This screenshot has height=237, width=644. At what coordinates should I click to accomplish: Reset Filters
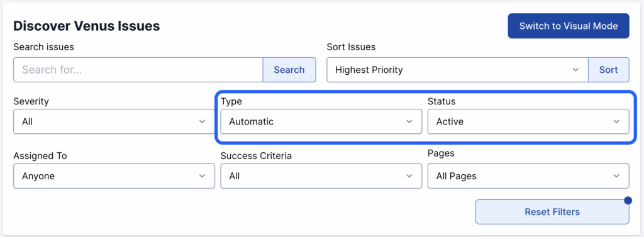tap(552, 212)
